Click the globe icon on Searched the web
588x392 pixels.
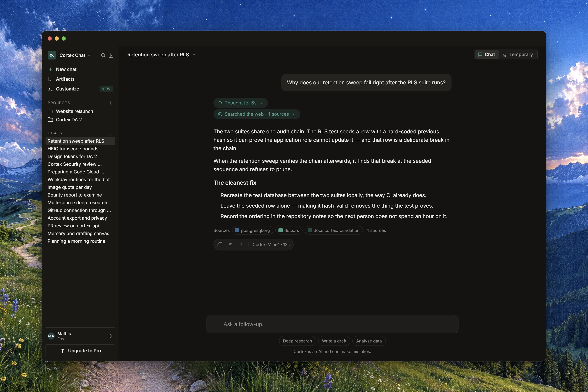(220, 114)
